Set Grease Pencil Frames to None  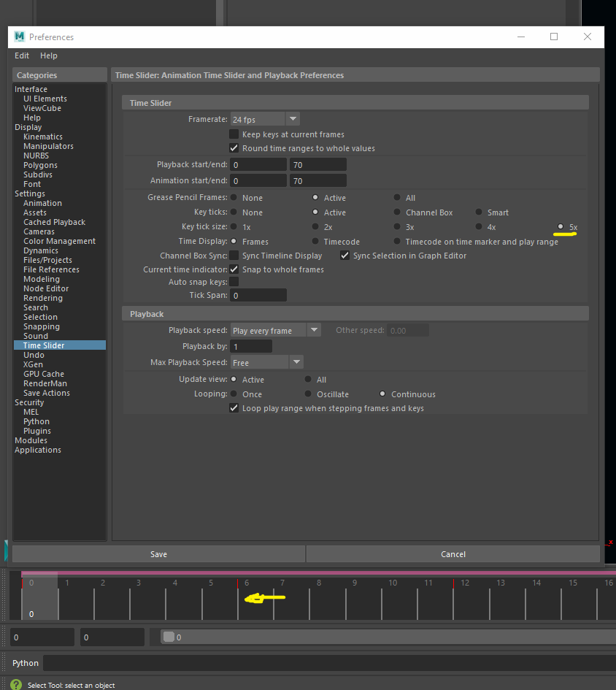coord(234,198)
